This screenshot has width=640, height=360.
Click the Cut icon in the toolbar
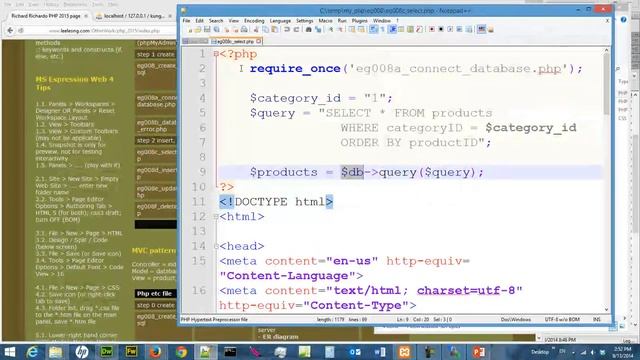point(256,29)
